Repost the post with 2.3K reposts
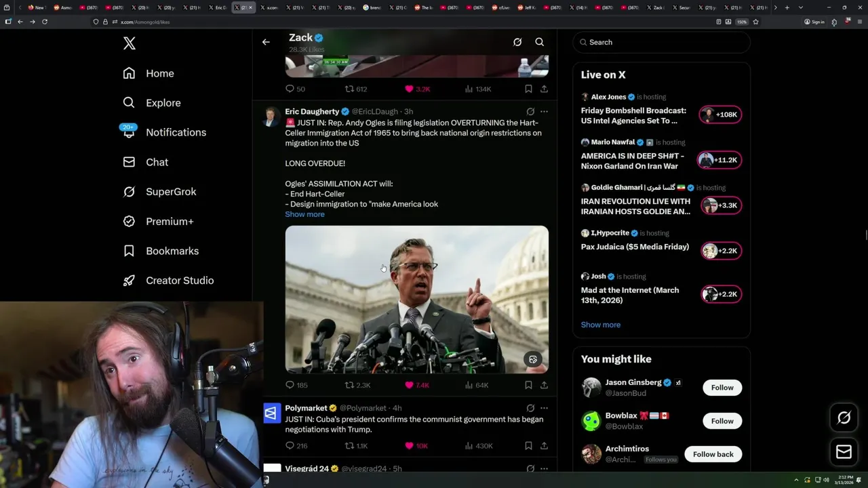868x488 pixels. point(357,385)
